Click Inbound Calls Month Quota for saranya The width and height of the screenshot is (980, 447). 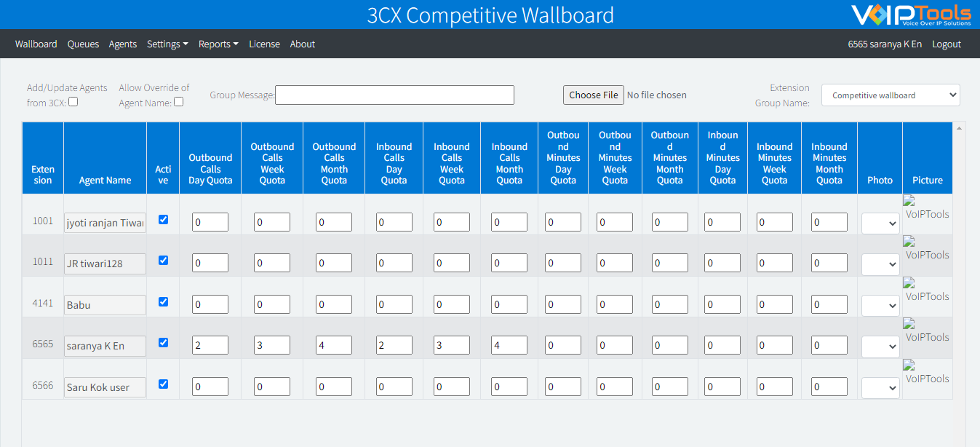click(x=509, y=345)
